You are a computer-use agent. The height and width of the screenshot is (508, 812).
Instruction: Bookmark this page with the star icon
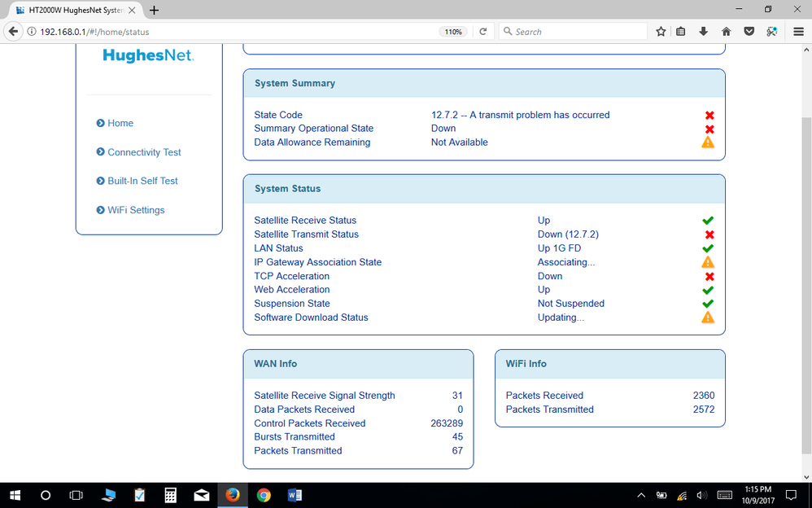661,32
